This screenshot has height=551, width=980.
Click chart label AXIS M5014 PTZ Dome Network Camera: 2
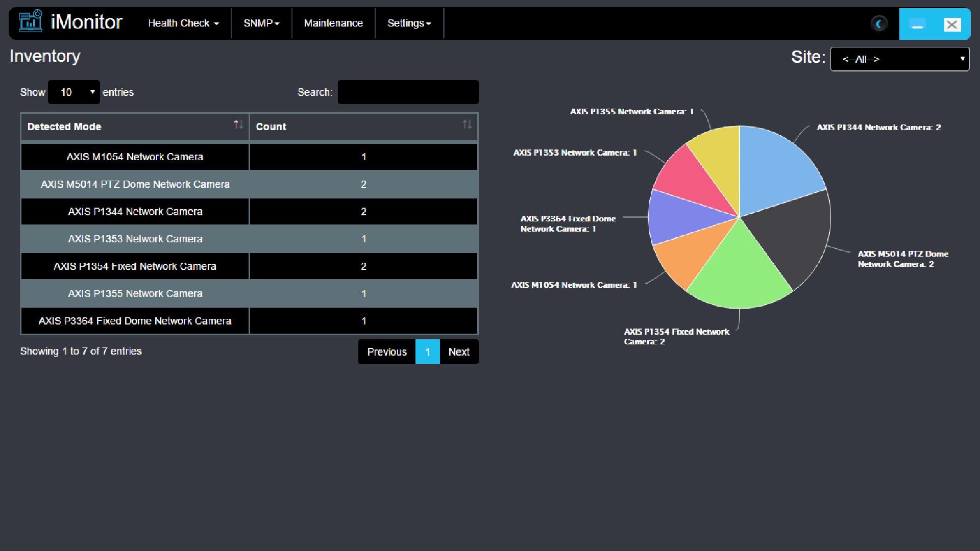(903, 259)
